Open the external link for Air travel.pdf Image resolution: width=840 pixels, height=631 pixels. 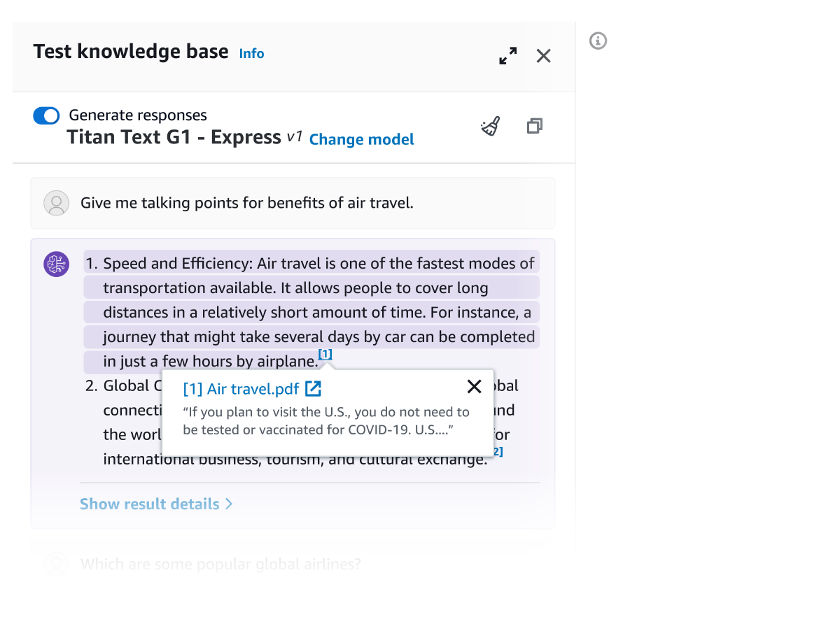tap(313, 388)
